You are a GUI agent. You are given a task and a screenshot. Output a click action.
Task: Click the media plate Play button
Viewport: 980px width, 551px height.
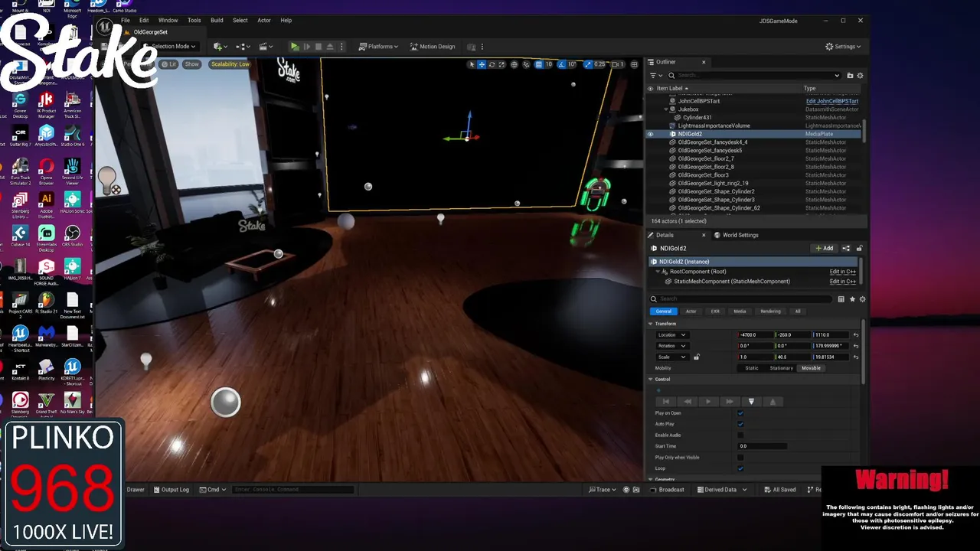pyautogui.click(x=708, y=402)
